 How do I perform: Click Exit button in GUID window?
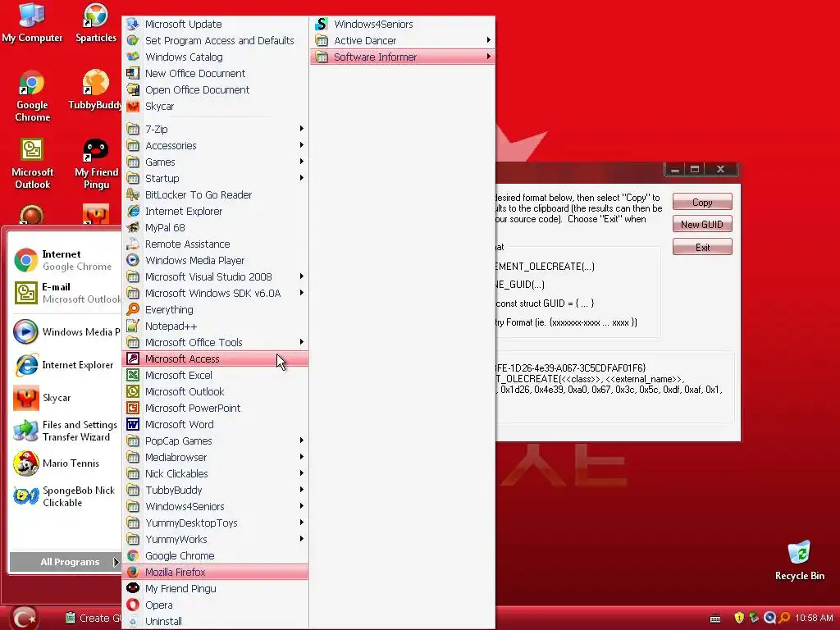pyautogui.click(x=702, y=247)
